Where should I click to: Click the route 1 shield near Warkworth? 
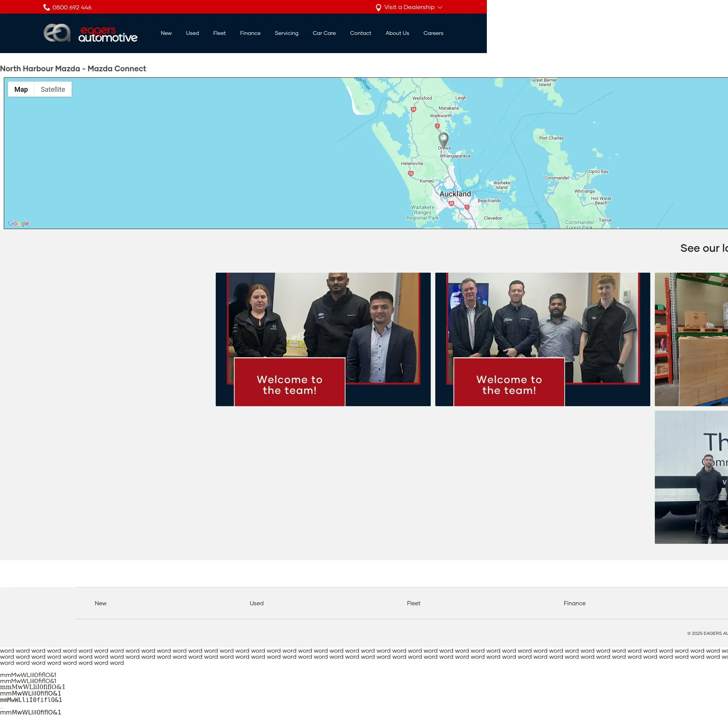(437, 126)
